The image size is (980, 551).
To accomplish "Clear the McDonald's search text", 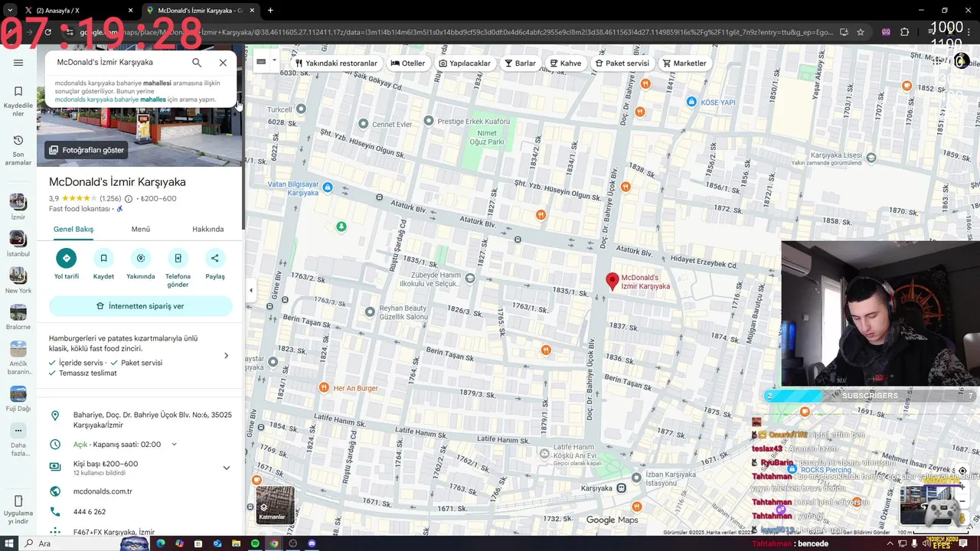I will (x=223, y=63).
